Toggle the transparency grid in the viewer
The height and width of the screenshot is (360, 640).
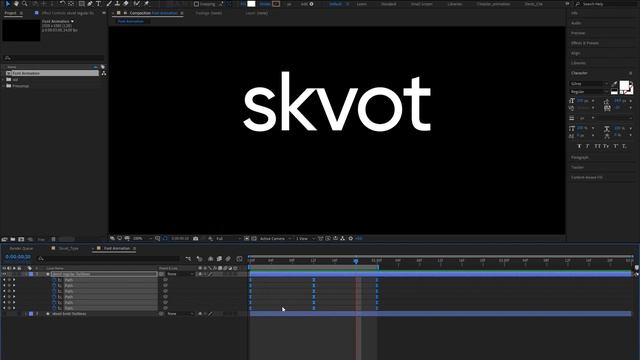(x=254, y=238)
